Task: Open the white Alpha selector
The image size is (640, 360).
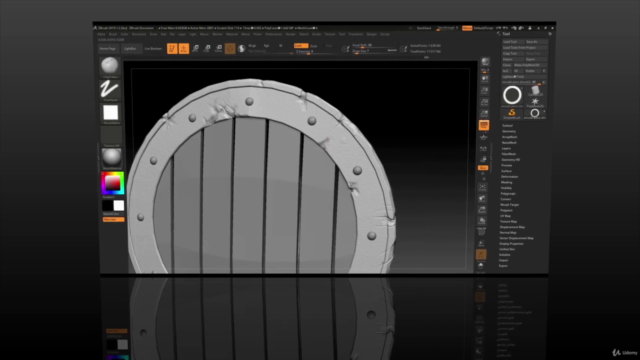Action: click(x=110, y=113)
